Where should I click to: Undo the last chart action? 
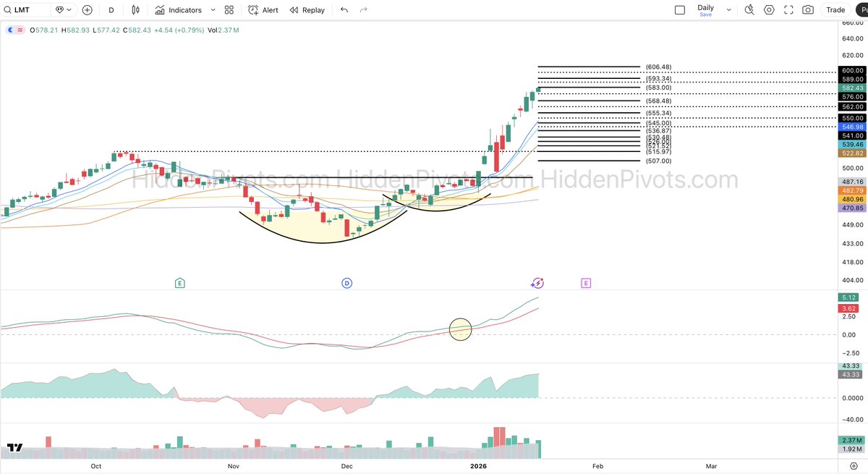point(344,10)
